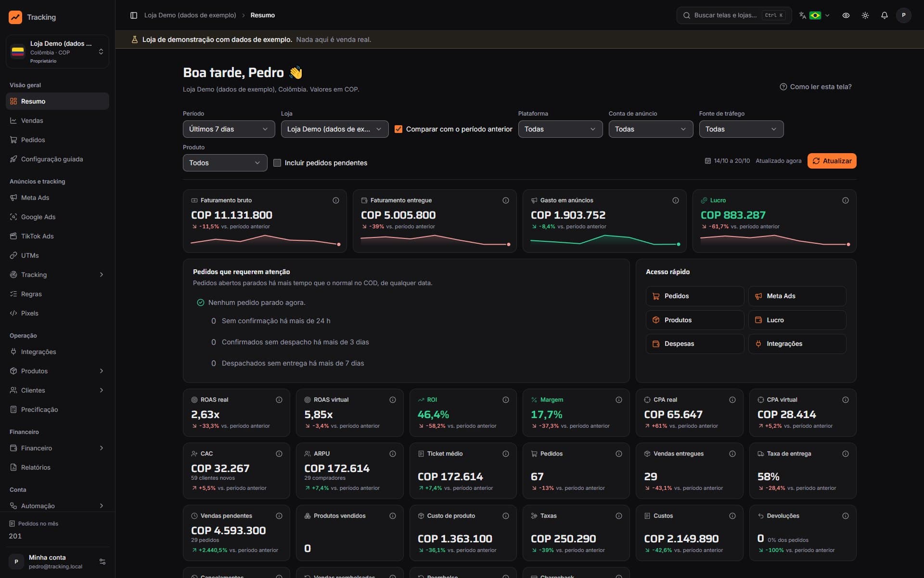
Task: Click the Buscar telas e lojas search field
Action: [x=734, y=15]
